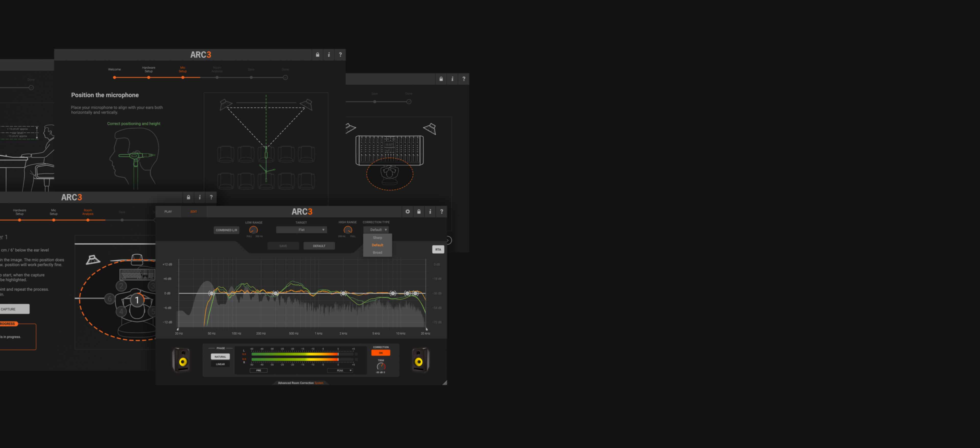Image resolution: width=980 pixels, height=448 pixels.
Task: Click EQ control point near 8 kHz
Action: coord(393,293)
